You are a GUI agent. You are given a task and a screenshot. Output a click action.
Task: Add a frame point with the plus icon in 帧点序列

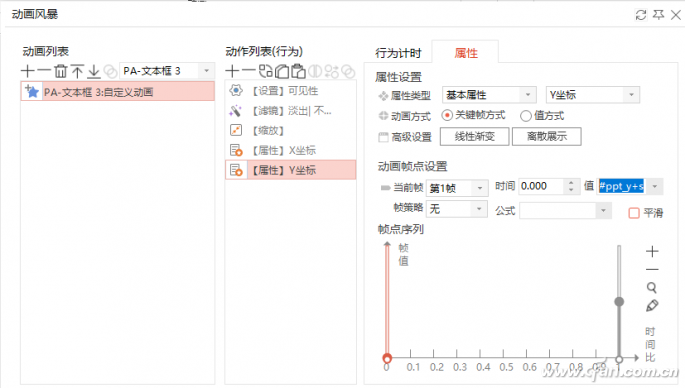(652, 251)
